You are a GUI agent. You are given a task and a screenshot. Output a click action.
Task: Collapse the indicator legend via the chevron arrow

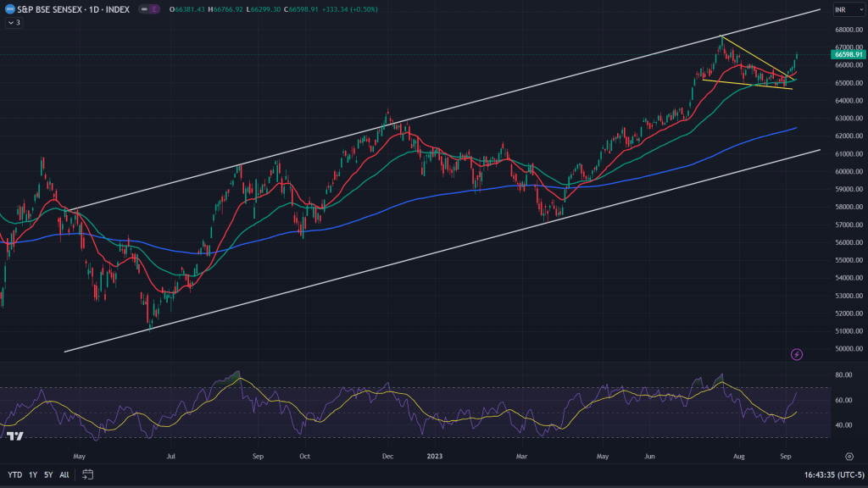(9, 21)
